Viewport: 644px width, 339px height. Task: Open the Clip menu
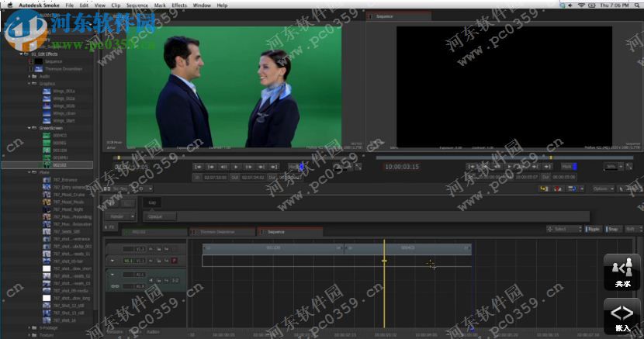[x=116, y=5]
